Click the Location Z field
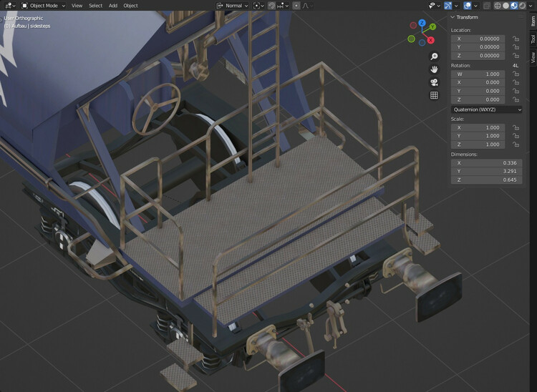The image size is (537, 392). (478, 55)
